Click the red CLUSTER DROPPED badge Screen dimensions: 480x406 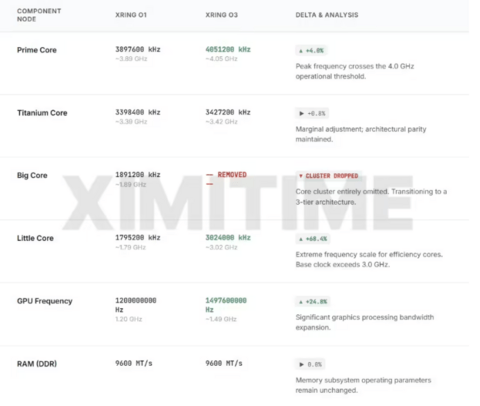pos(328,176)
